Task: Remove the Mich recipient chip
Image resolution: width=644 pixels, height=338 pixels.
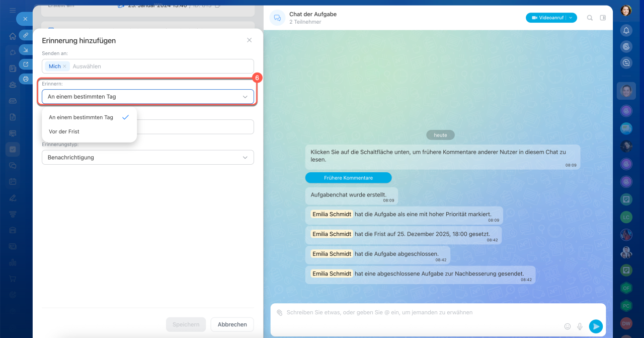Action: (64, 66)
